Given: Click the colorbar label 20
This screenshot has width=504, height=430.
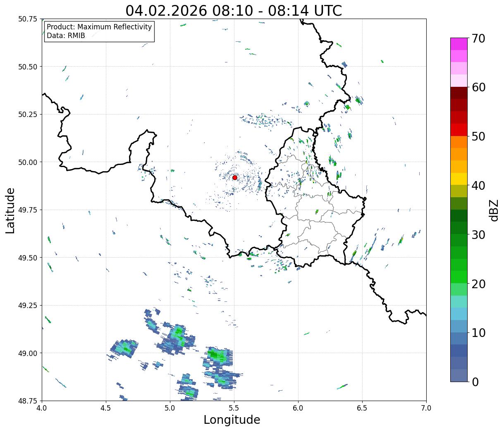Looking at the screenshot, I should pyautogui.click(x=478, y=284).
